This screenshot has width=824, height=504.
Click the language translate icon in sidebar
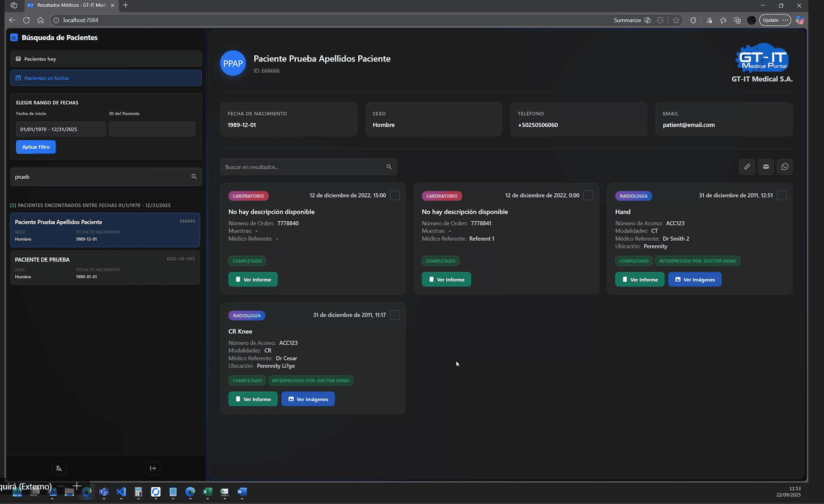click(x=59, y=468)
